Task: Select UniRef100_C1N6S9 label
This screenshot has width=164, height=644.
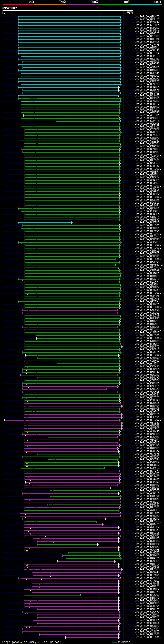Action: tap(147, 146)
